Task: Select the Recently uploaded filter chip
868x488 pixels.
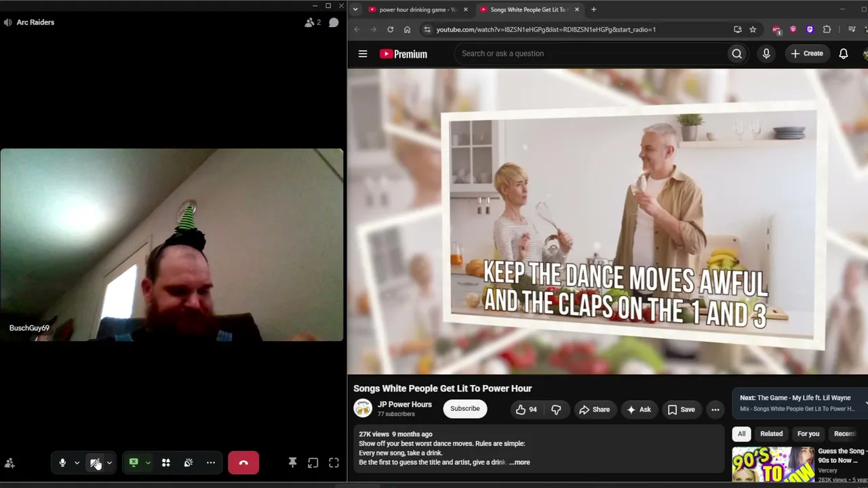Action: [x=848, y=434]
